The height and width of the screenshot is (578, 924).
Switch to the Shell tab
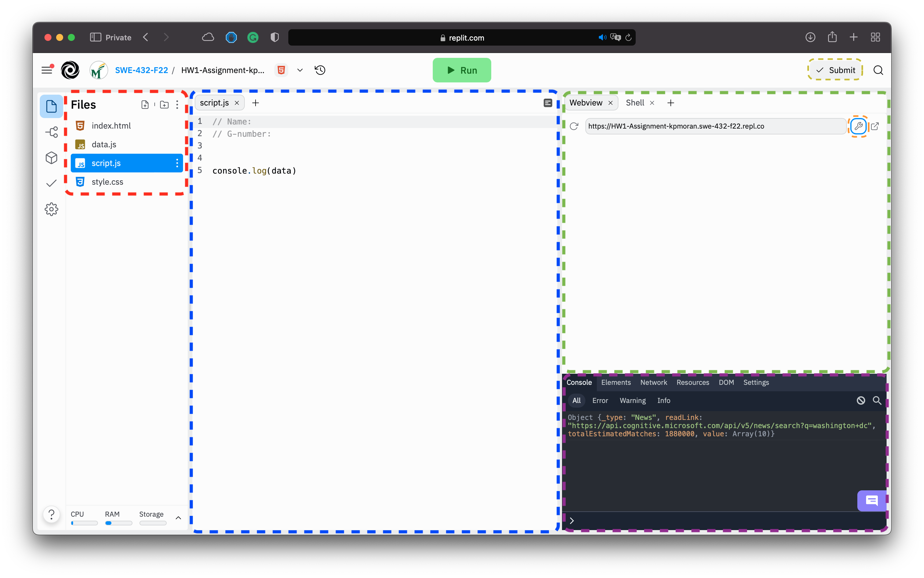point(635,103)
